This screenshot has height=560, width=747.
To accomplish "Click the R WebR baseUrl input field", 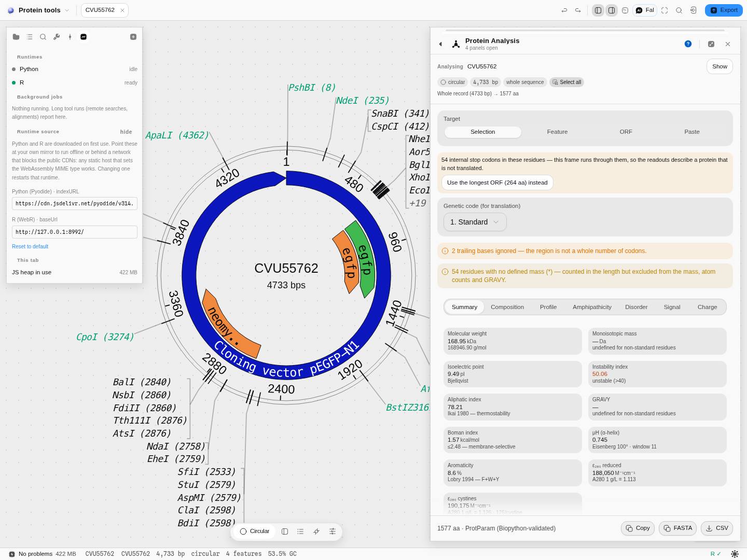I will tap(75, 232).
